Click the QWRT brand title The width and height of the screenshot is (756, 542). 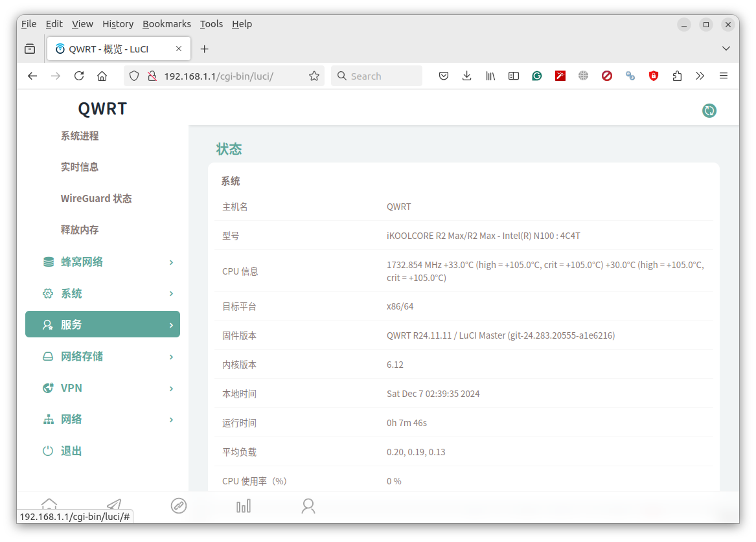pos(102,109)
